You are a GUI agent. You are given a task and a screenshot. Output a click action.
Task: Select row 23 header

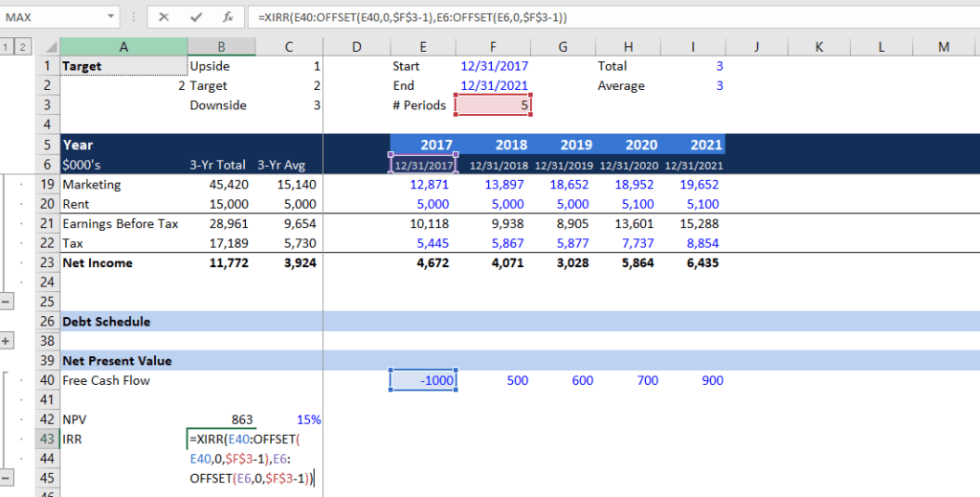point(47,262)
